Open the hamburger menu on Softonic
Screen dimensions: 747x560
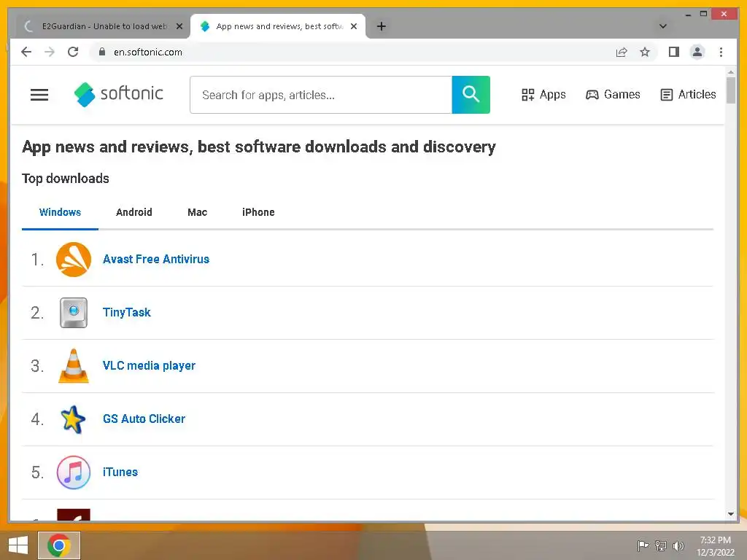point(39,95)
